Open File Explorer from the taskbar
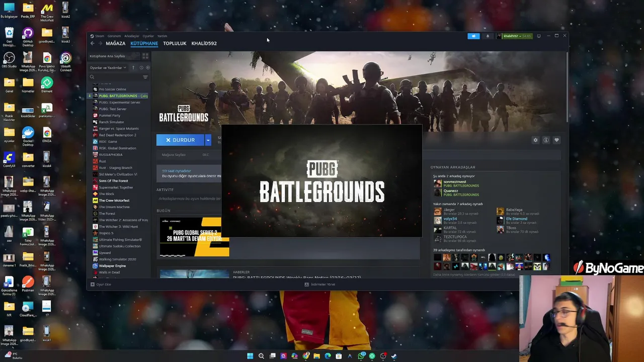 (316, 356)
